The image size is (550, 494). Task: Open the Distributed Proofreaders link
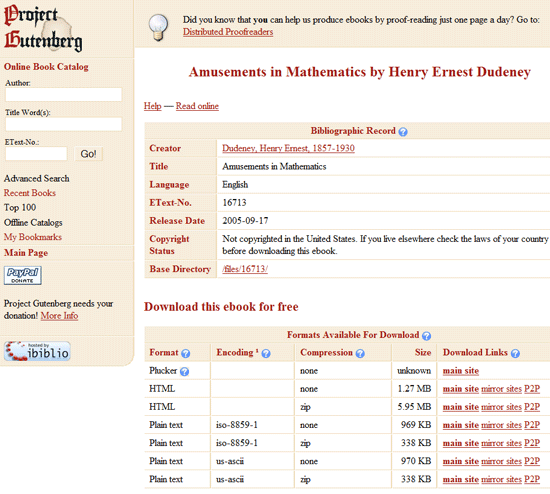(228, 32)
